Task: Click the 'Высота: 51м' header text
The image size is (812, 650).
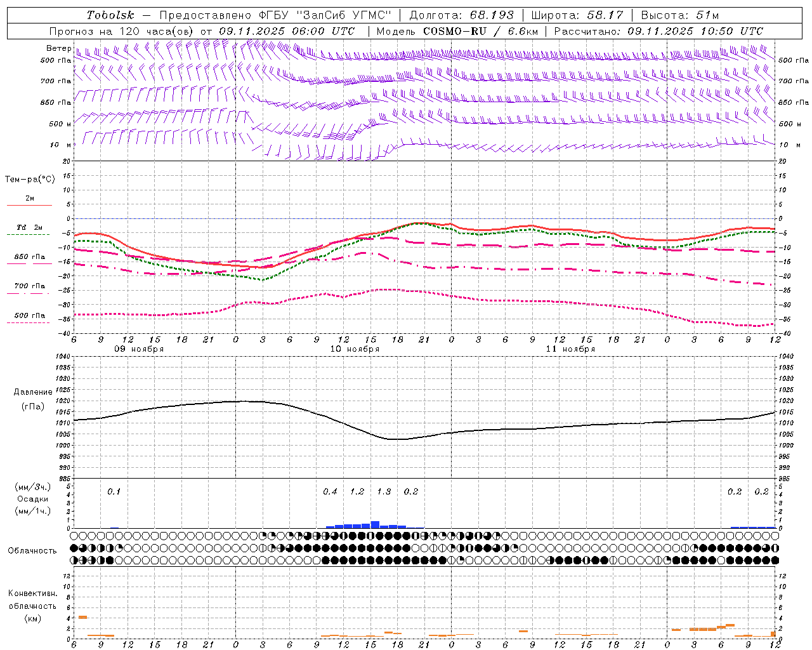Action: (679, 15)
